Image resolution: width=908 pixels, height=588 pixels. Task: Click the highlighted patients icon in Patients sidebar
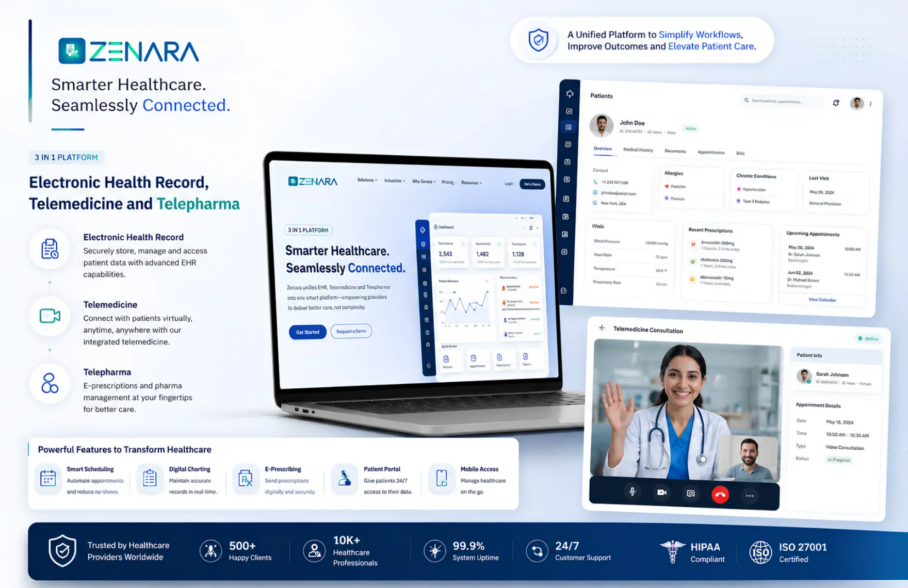(569, 127)
